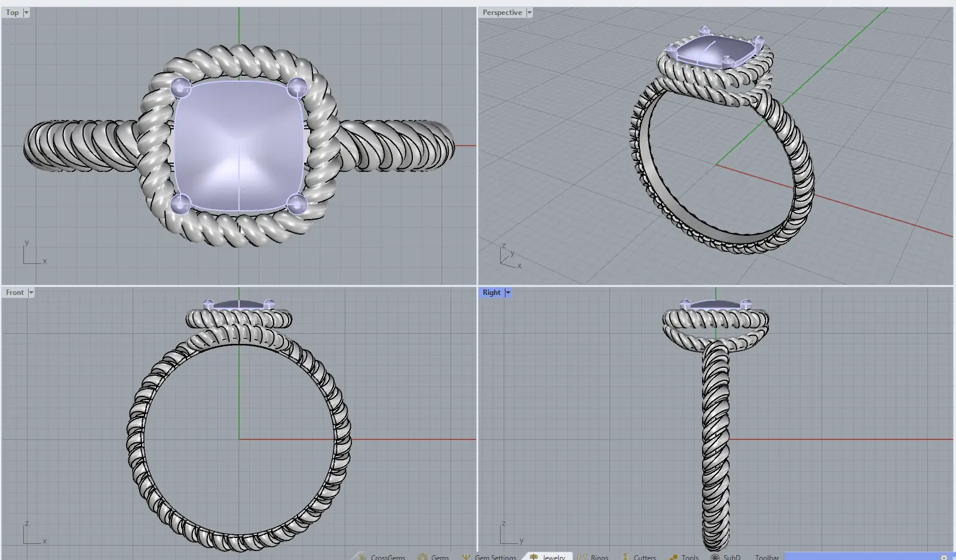Open the Rings toolbar tab
Image resolution: width=956 pixels, height=560 pixels.
[x=599, y=557]
